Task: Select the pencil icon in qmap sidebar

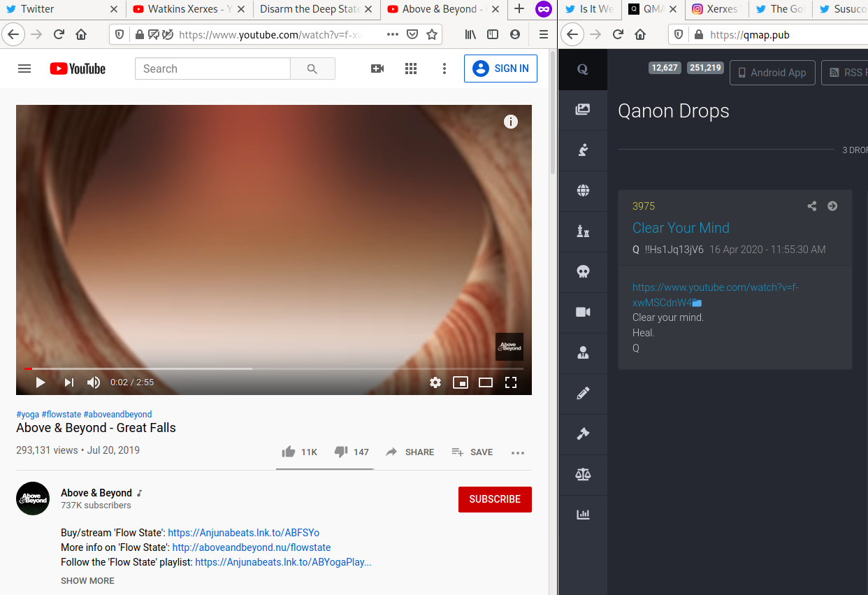Action: click(x=583, y=393)
